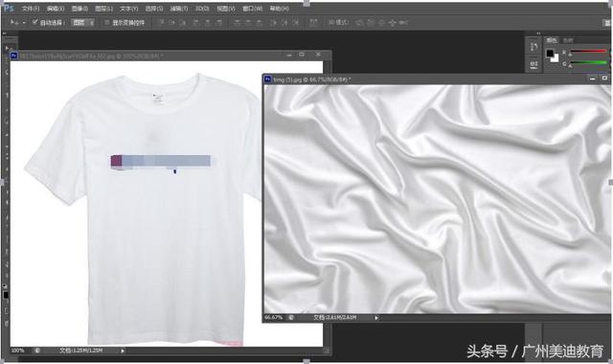Open the 窗口(W) menu
This screenshot has width=613, height=364.
pyautogui.click(x=252, y=9)
